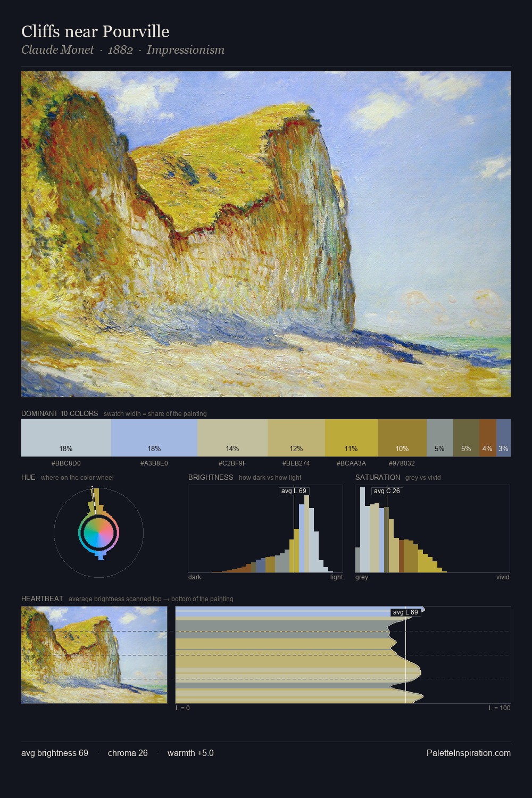
Task: Click 'swatch width = share of the painting' note
Action: coord(155,414)
